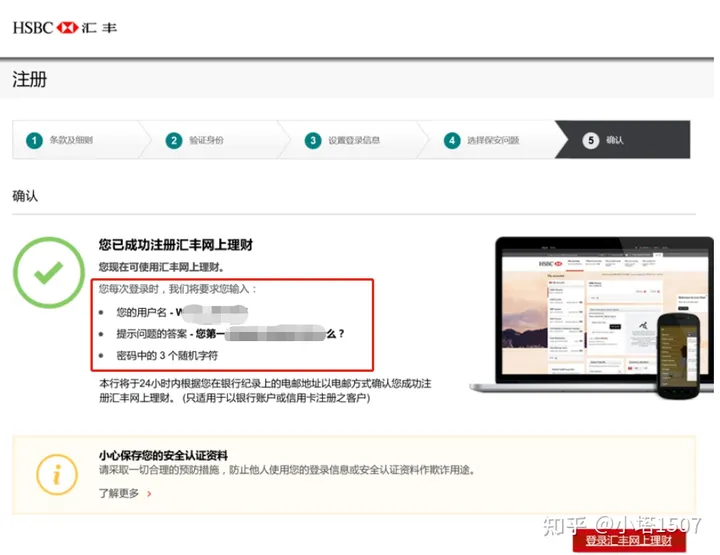720x555 pixels.
Task: Click the 您现在可使用汇丰网上理财 text
Action: click(x=162, y=267)
